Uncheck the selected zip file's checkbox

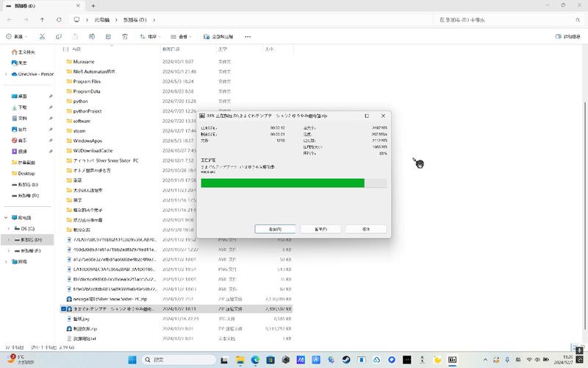coord(64,310)
